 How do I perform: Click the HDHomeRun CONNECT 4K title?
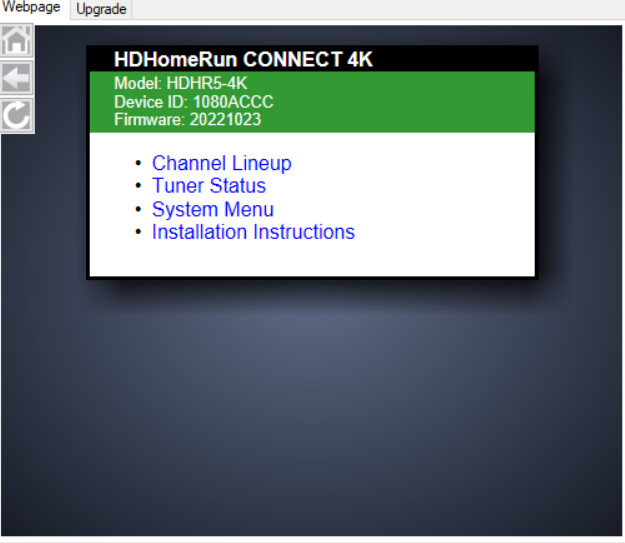pos(243,60)
